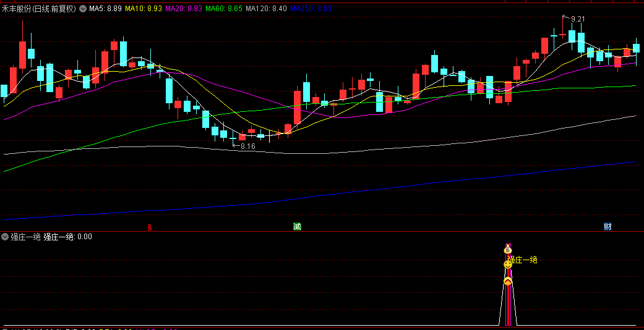The width and height of the screenshot is (644, 330).
Task: Click the money bag signal icon
Action: tap(508, 249)
